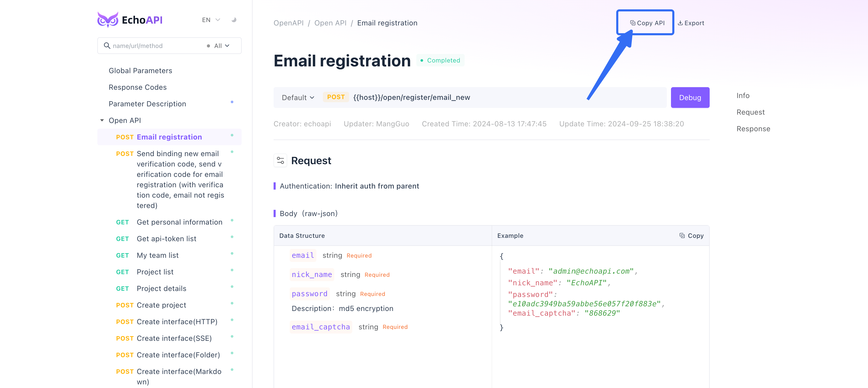This screenshot has height=388, width=868.
Task: Click "Creator: echoapi" metadata text
Action: point(302,124)
